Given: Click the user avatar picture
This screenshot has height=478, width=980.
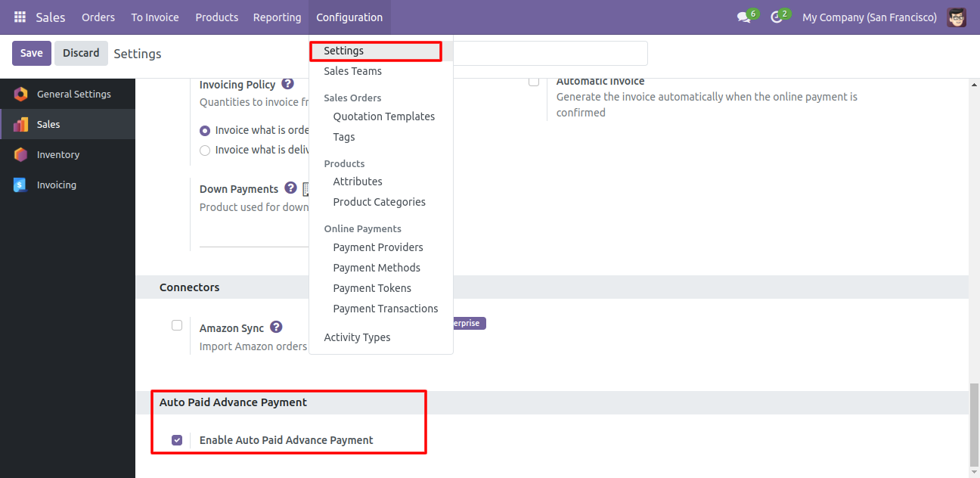Looking at the screenshot, I should [x=957, y=17].
